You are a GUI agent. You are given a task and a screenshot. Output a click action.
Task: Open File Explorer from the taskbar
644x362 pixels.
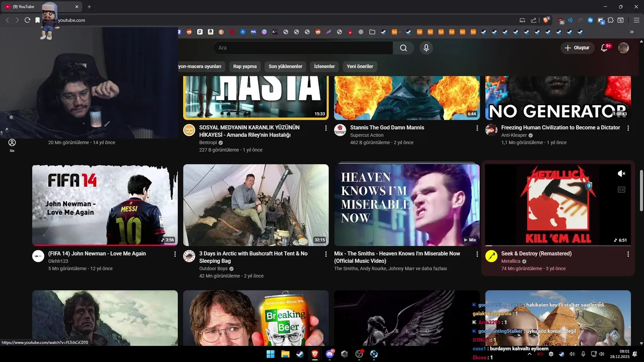tap(285, 354)
